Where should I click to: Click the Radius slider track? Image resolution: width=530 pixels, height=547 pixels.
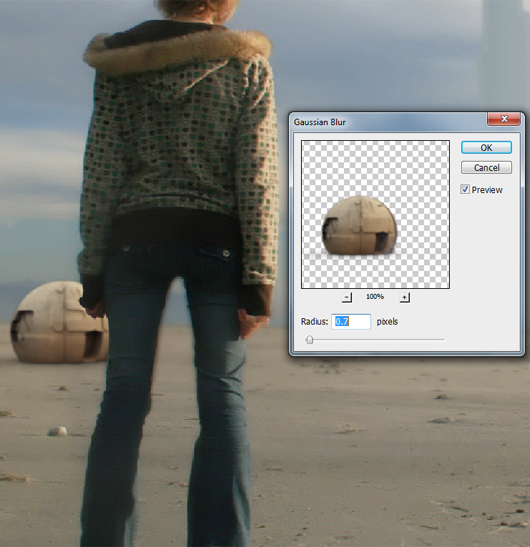(375, 339)
